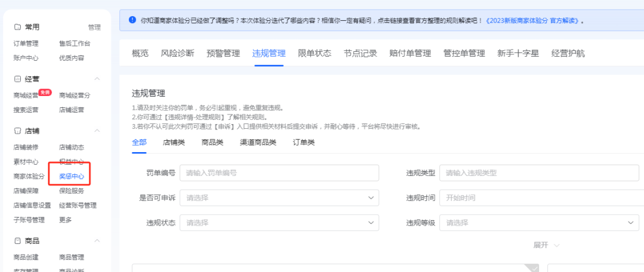Click the folder icon beside 常用
644x272 pixels.
[17, 27]
